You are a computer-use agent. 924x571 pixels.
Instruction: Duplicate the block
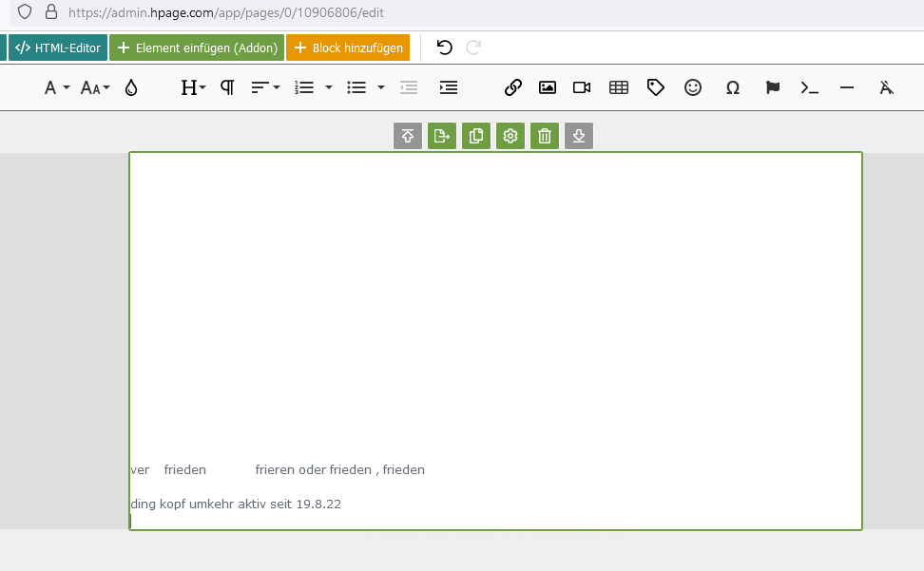click(x=476, y=136)
